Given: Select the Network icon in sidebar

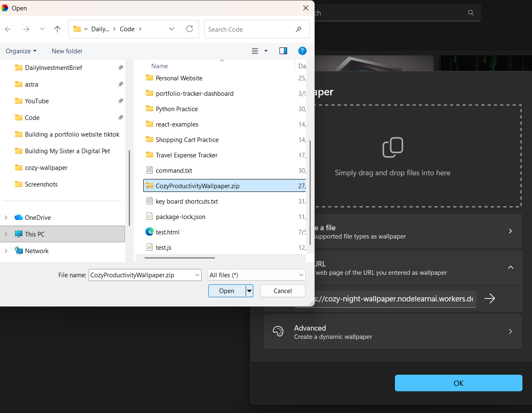Looking at the screenshot, I should (19, 251).
